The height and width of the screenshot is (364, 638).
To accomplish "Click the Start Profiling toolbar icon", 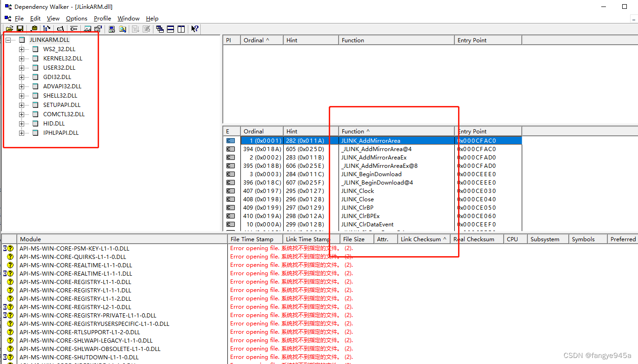I will (136, 29).
